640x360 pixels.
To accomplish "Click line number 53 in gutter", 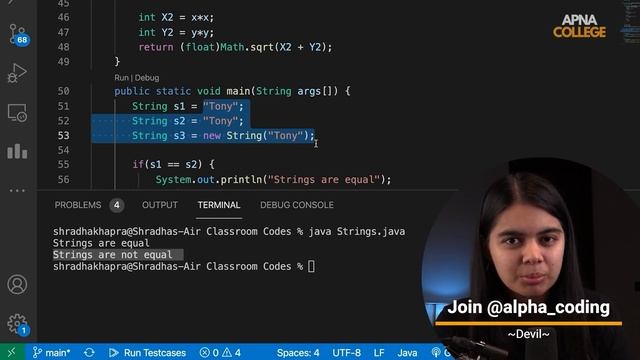I will point(63,136).
